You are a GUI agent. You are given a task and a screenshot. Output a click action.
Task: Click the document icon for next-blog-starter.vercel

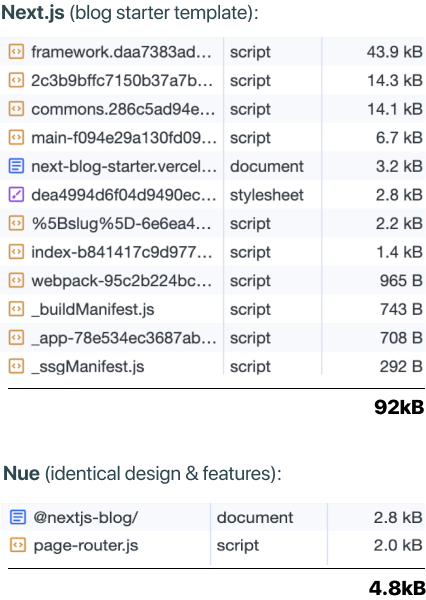pyautogui.click(x=16, y=166)
